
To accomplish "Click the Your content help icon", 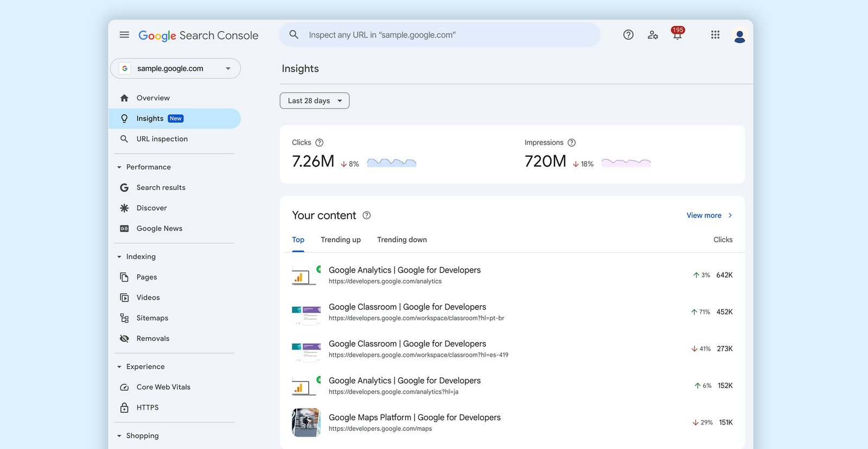I will pos(367,216).
